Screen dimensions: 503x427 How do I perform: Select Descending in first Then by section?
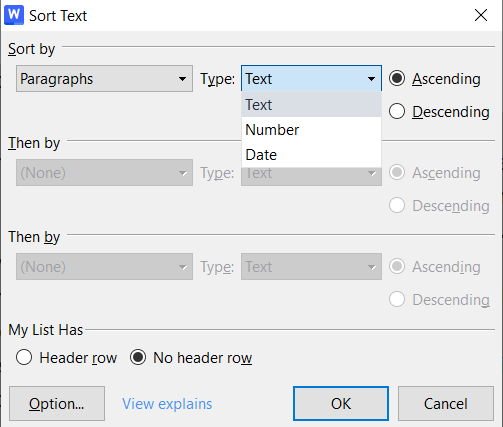tap(439, 206)
